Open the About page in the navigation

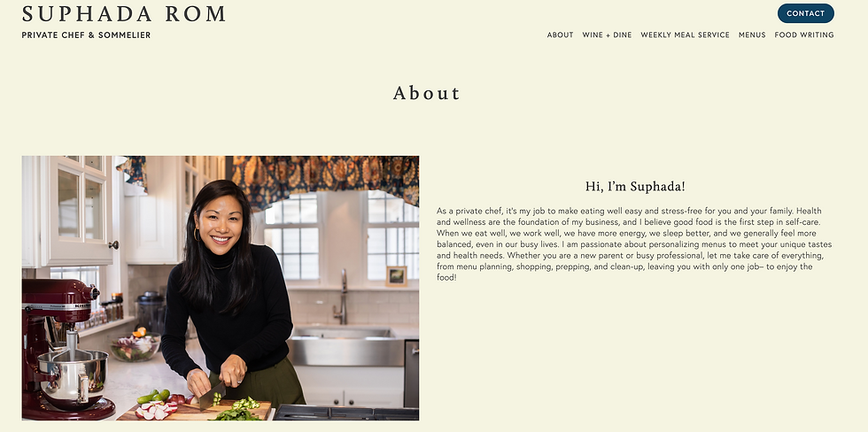560,35
